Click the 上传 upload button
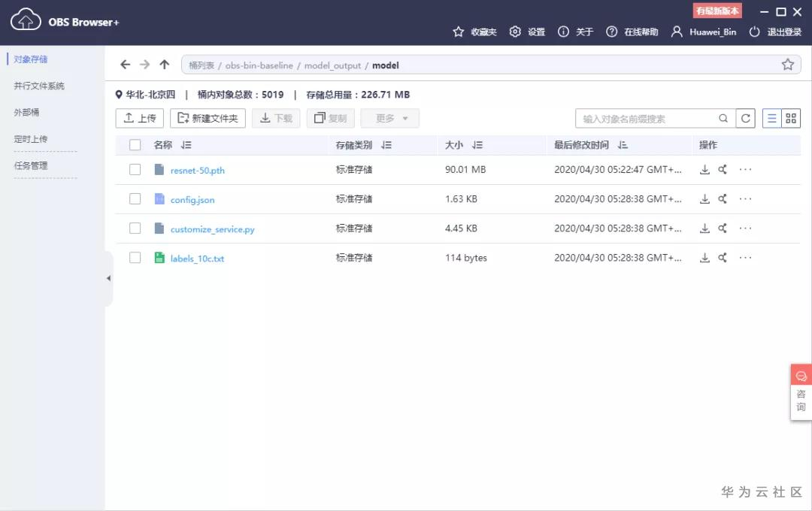Screen dimensions: 812x511 point(140,118)
